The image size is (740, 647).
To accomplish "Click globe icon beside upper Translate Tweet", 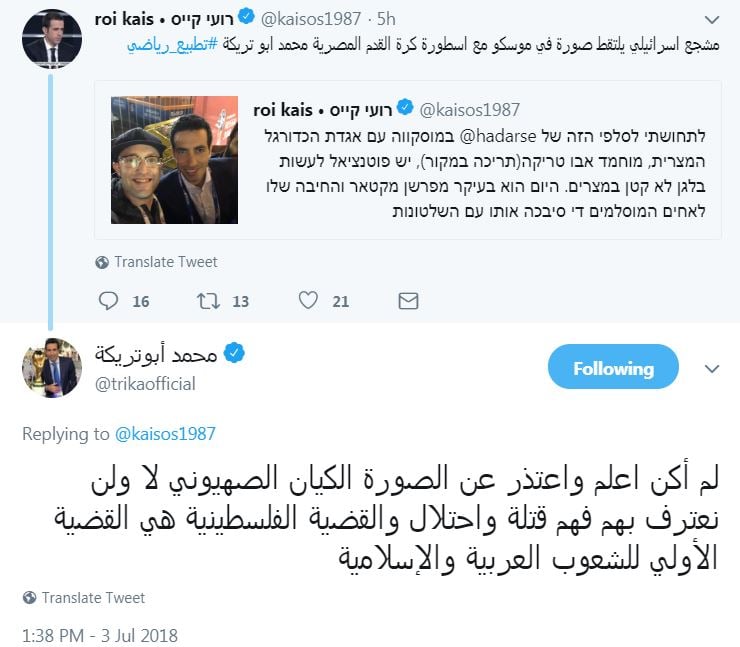I will click(x=102, y=262).
